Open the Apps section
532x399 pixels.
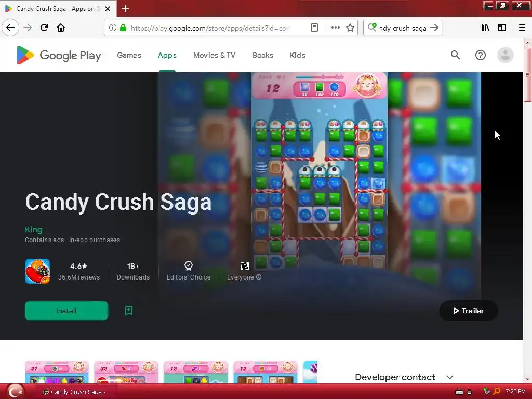167,55
